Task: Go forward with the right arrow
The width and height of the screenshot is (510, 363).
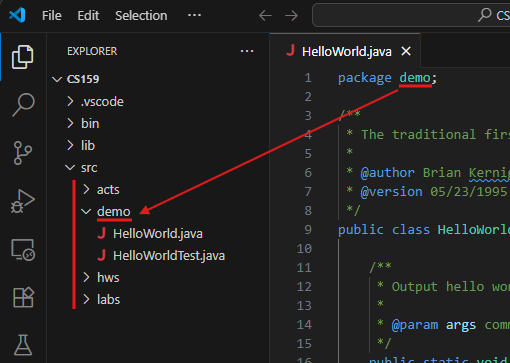Action: 291,15
